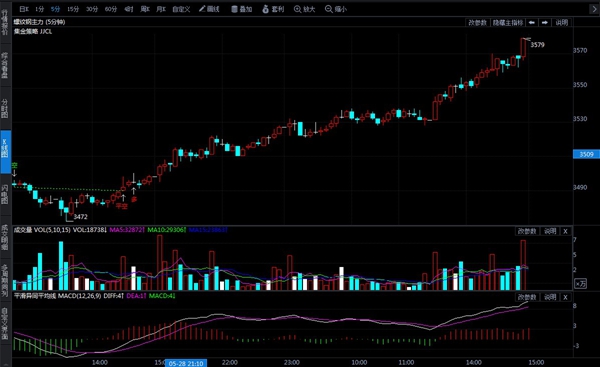This screenshot has height=367, width=600.
Task: Open 改参数 for the volume panel
Action: [527, 231]
